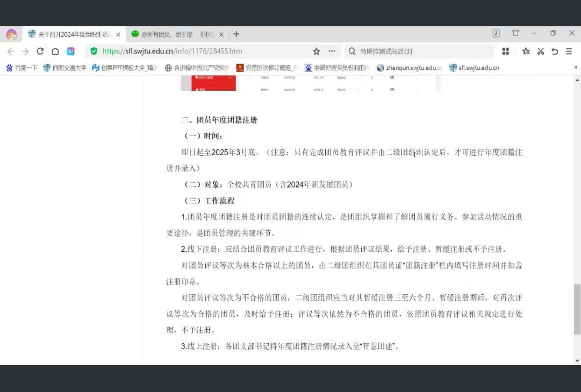Click the search box with 特斯拉 text

click(419, 52)
